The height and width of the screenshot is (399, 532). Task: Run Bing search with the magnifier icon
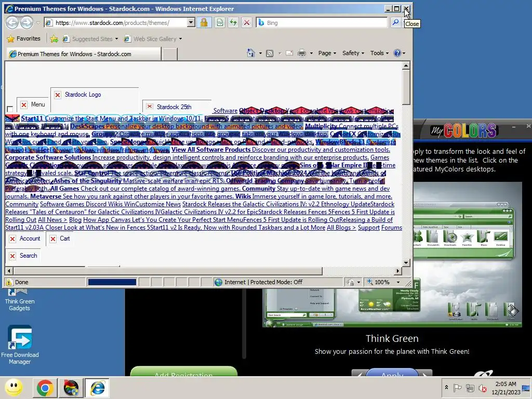[x=395, y=22]
